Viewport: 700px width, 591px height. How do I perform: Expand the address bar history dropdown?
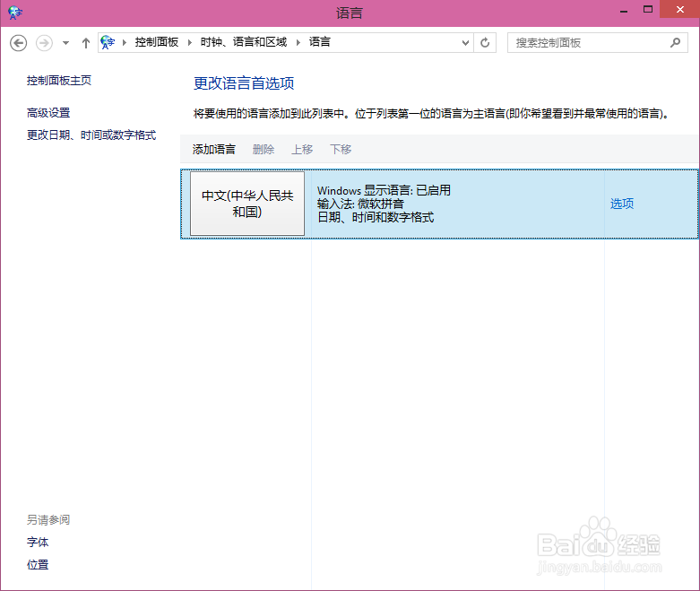[x=465, y=43]
